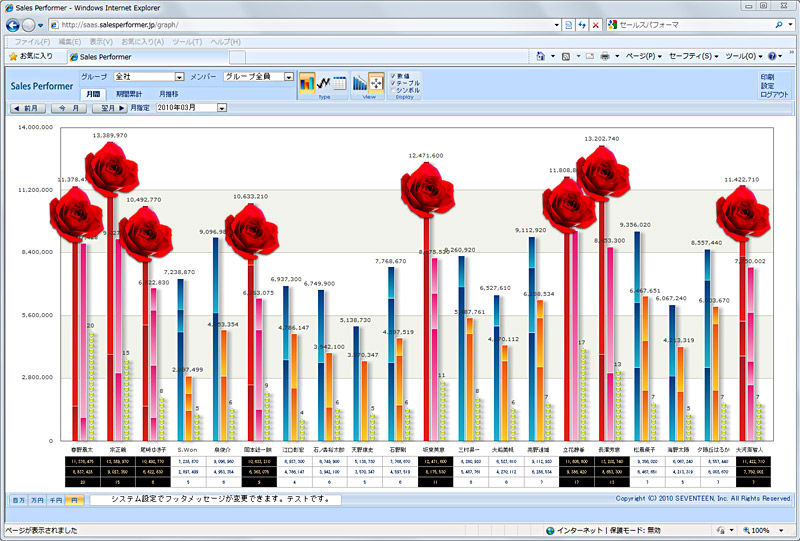Screen dimensions: 800x541
Task: Click the rose atop the 12,471,600 bar
Action: pos(428,190)
